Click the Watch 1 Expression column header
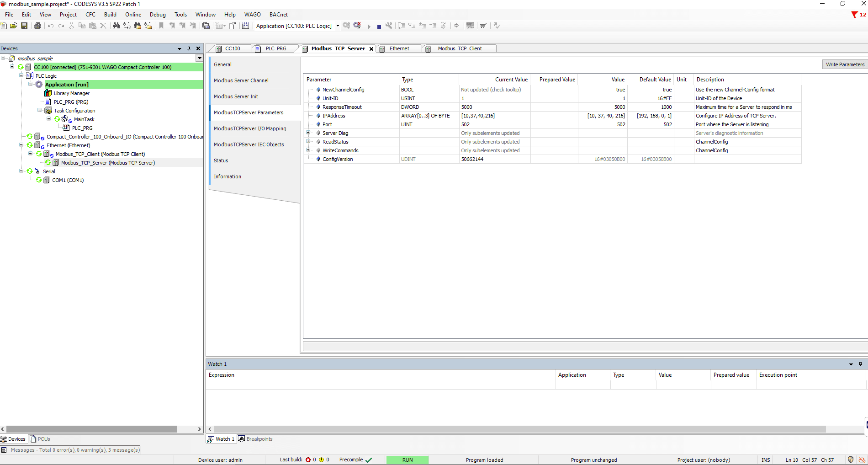 [381, 375]
